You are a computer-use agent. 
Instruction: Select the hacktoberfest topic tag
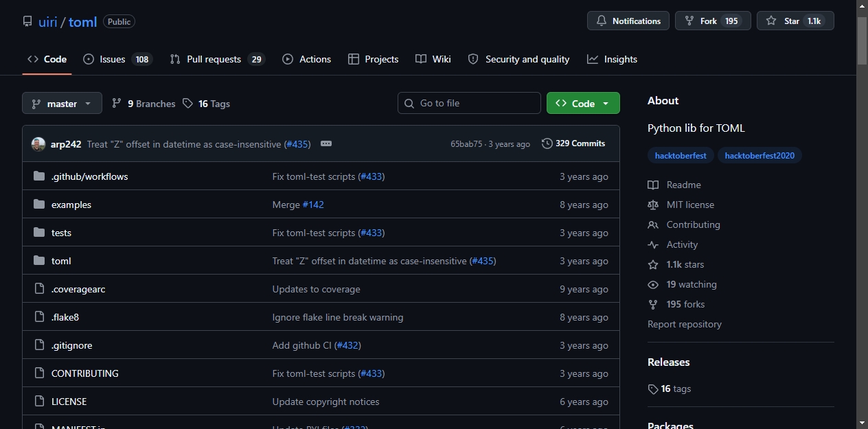point(681,156)
